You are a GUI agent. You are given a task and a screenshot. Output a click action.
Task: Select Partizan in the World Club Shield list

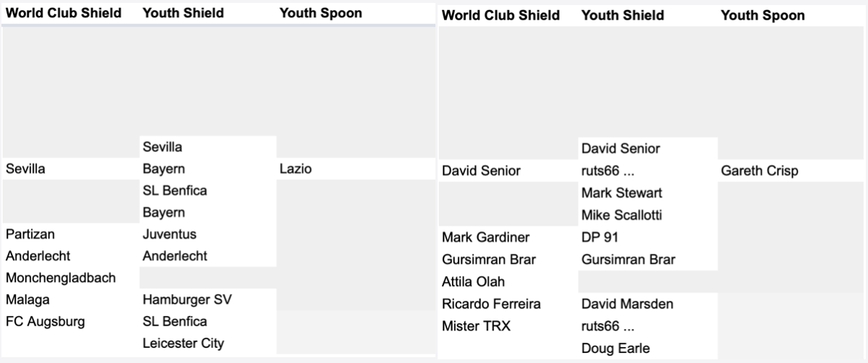(x=30, y=234)
